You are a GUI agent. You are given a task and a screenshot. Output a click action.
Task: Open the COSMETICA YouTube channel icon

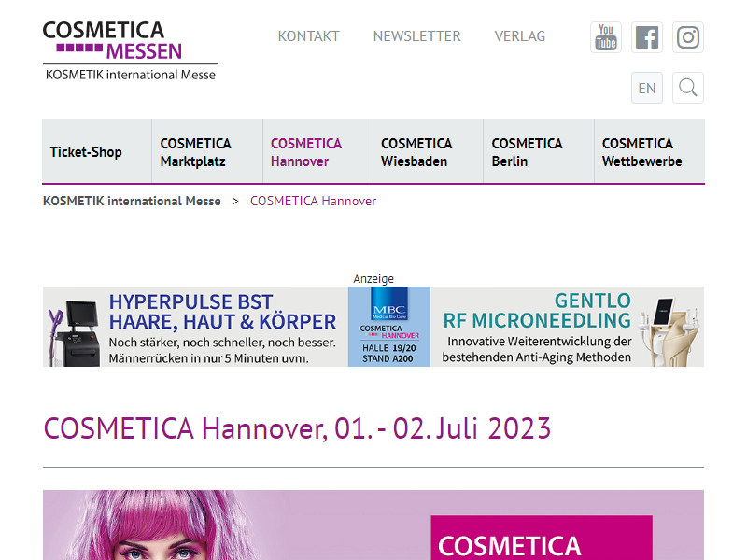tap(605, 37)
